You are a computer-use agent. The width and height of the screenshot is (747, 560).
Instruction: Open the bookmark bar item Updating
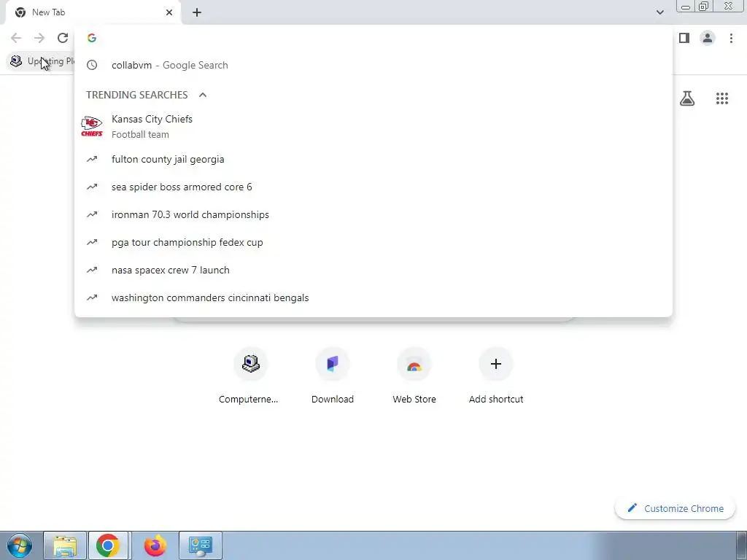click(42, 61)
